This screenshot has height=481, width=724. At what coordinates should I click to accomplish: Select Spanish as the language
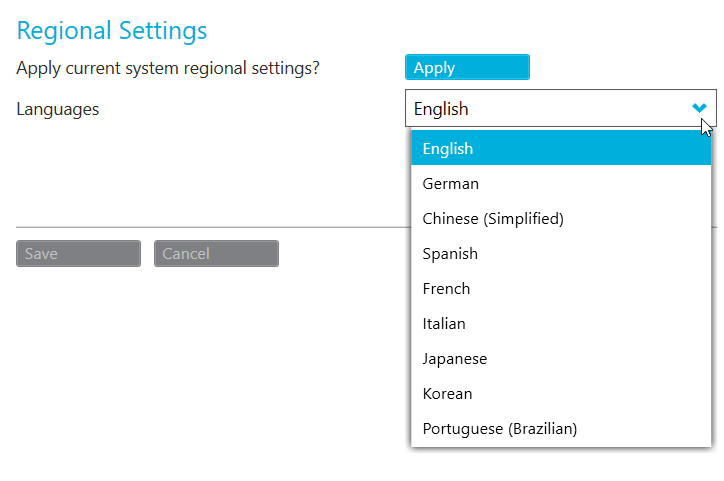pos(561,253)
